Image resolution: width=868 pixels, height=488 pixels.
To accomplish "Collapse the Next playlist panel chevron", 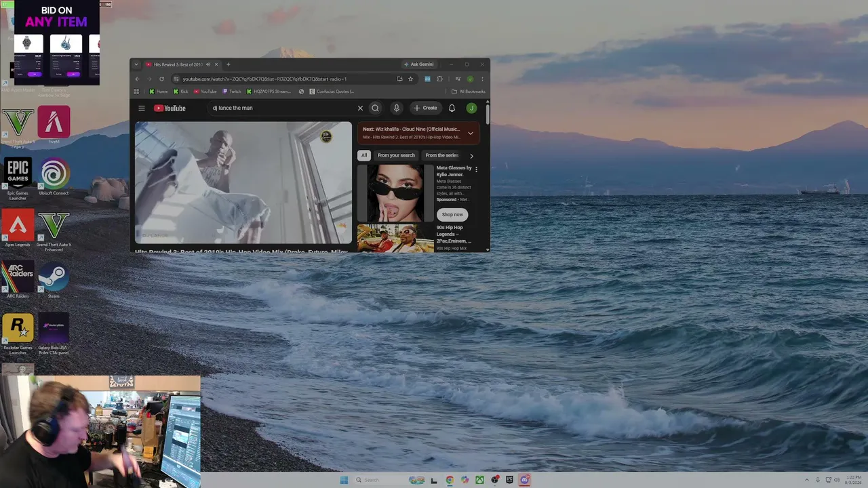I will 470,133.
